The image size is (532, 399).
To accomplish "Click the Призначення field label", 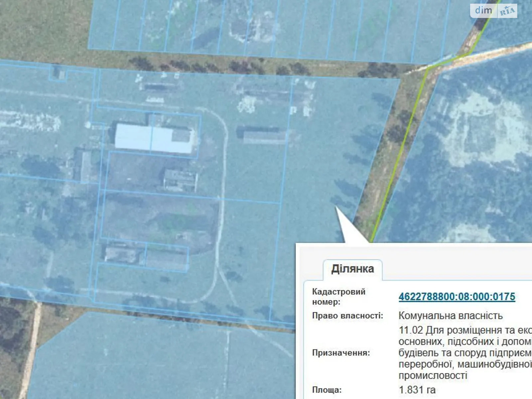I will click(x=340, y=353).
